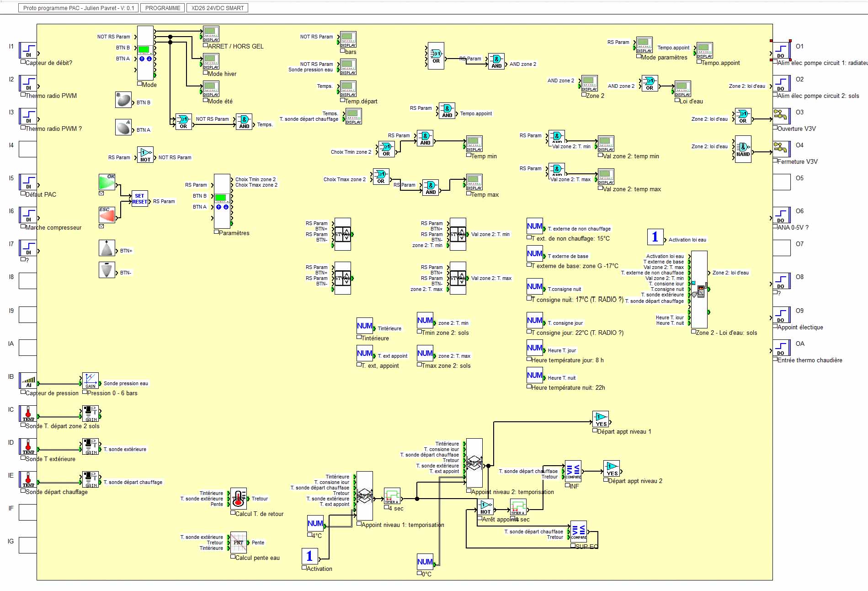
Task: Toggle the checkbox next to ARRET / HORS GEL
Action: coord(206,45)
